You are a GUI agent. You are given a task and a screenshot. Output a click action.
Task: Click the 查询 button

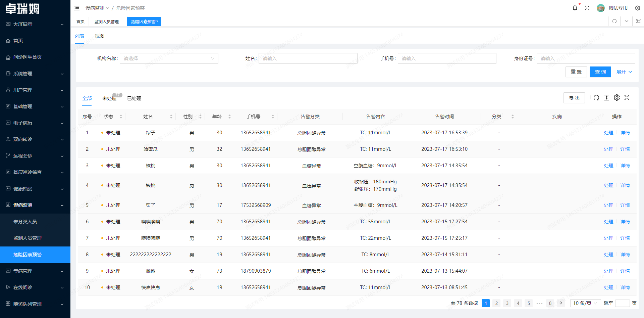600,72
